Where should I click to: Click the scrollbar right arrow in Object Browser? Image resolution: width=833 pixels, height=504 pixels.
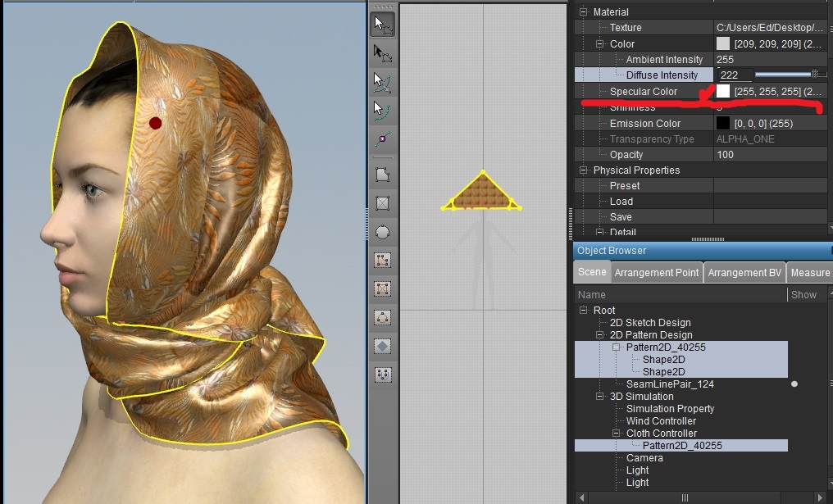point(820,497)
